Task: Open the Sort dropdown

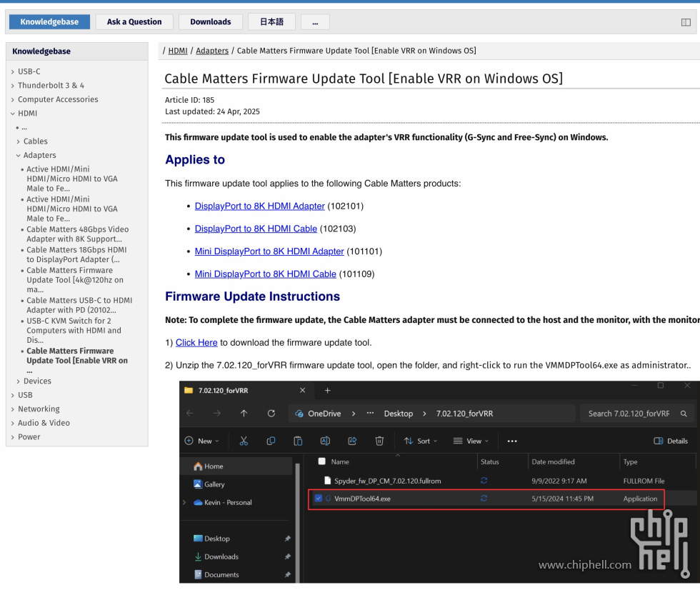Action: [x=421, y=441]
